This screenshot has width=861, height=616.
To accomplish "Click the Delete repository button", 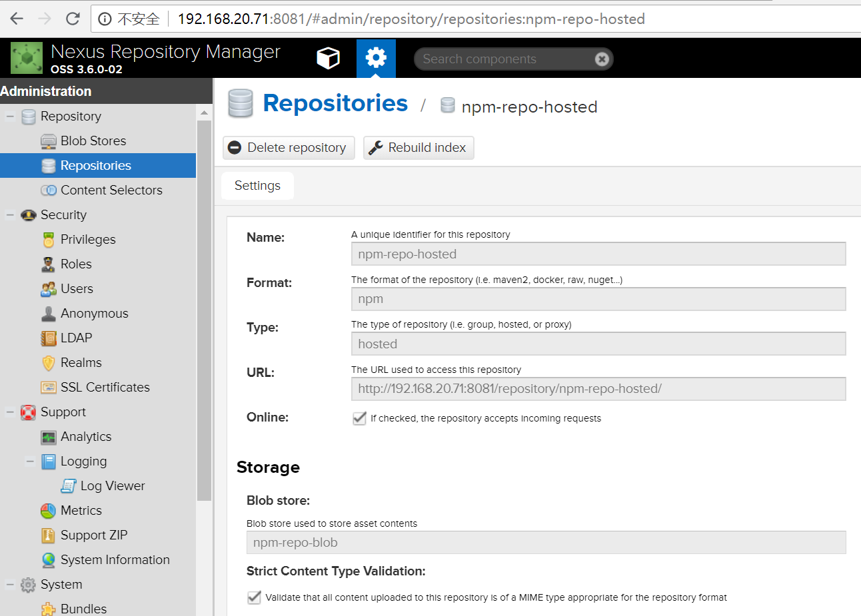I will pyautogui.click(x=289, y=148).
